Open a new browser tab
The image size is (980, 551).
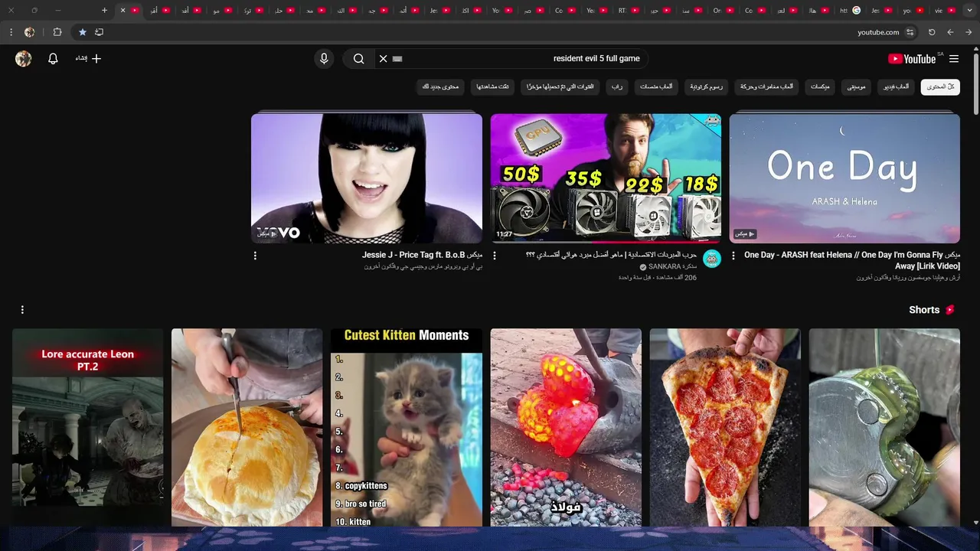click(104, 10)
